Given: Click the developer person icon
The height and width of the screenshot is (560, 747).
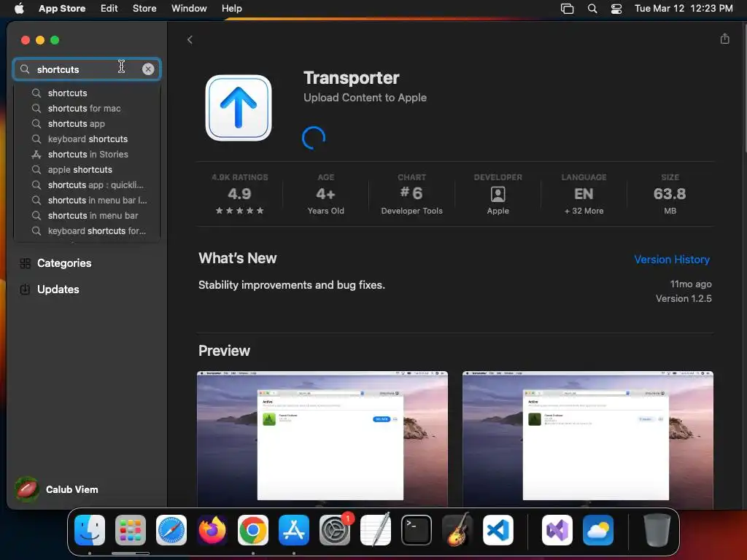Looking at the screenshot, I should pyautogui.click(x=498, y=194).
